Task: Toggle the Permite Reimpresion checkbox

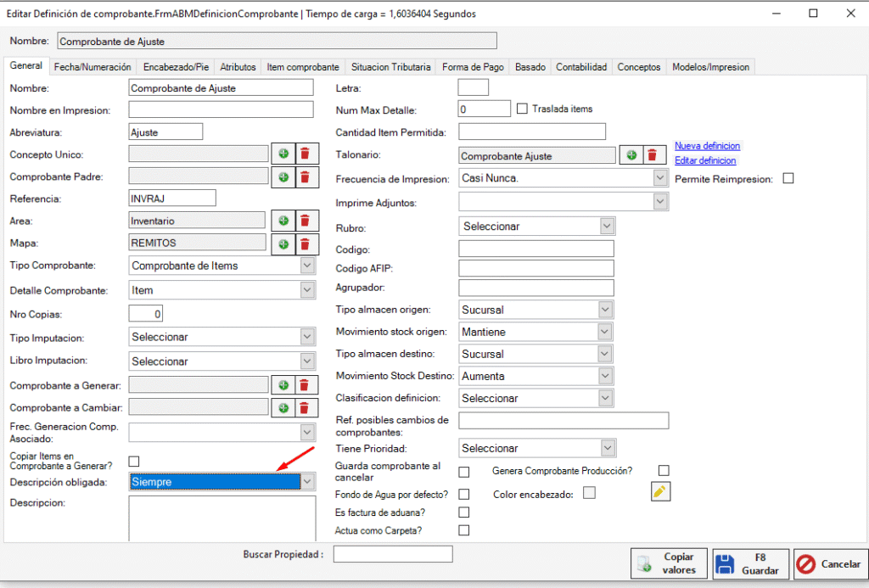Action: [788, 179]
